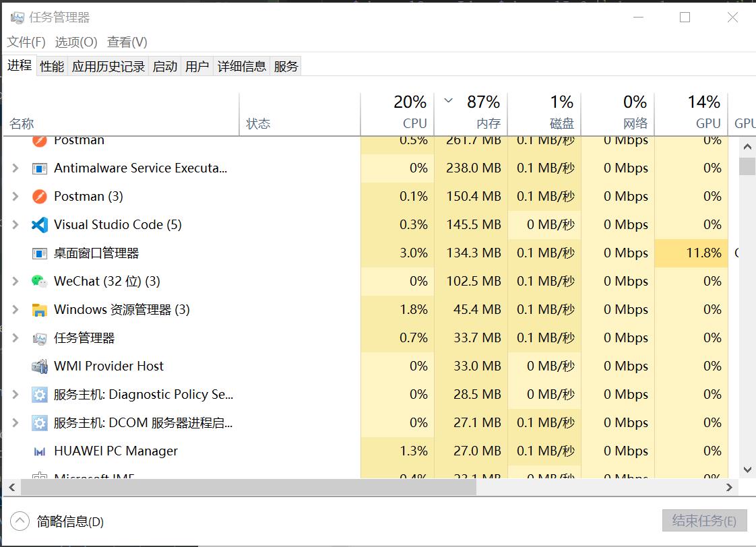
Task: Select the WeChat process icon
Action: [40, 282]
